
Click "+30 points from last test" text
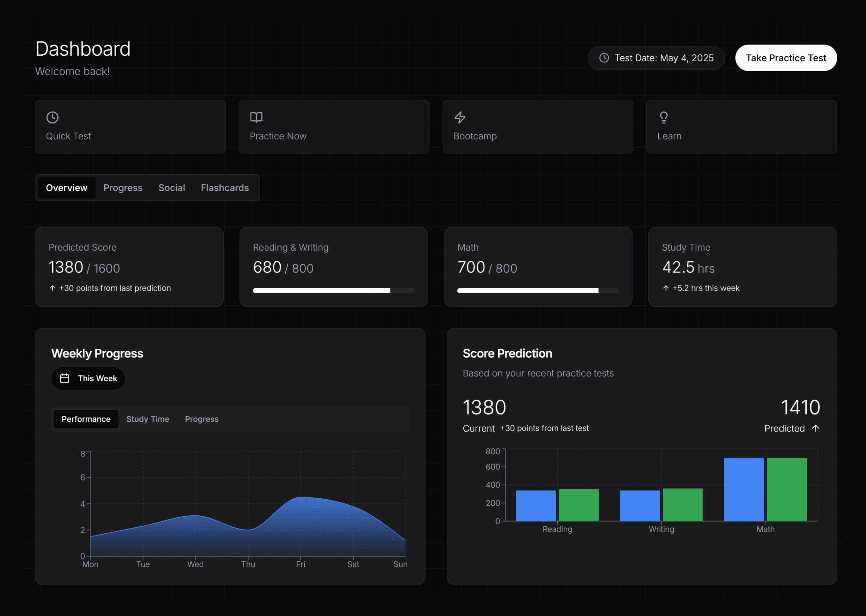(x=545, y=428)
